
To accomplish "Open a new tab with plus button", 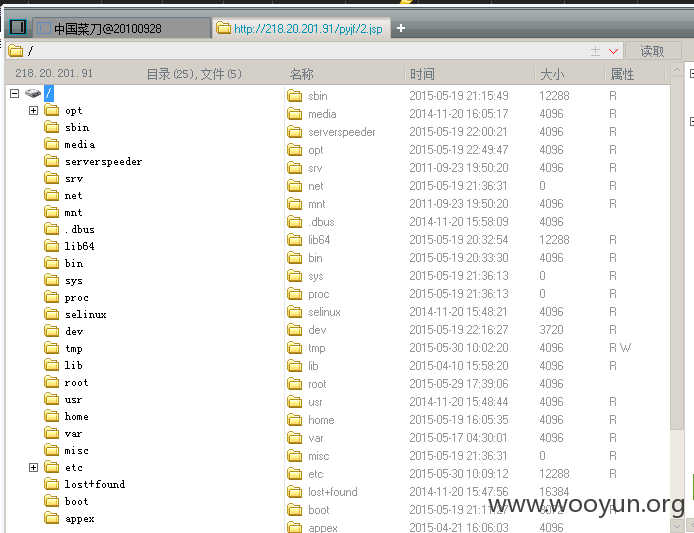I will point(401,28).
